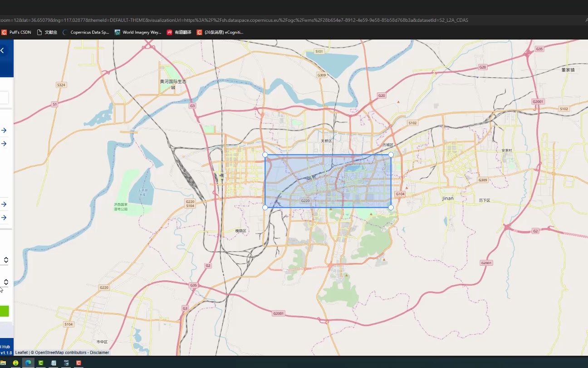Click the browser address bar URL

234,20
